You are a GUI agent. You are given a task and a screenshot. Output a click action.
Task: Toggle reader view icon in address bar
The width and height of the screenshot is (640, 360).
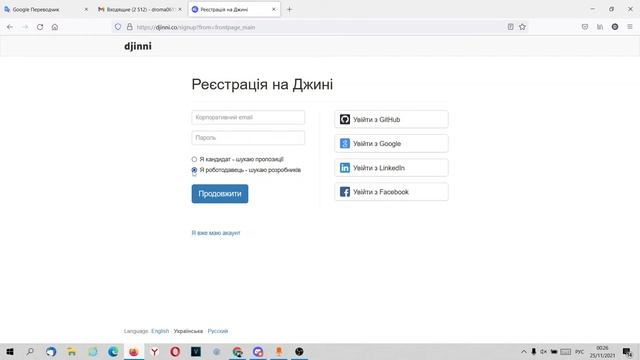point(510,27)
